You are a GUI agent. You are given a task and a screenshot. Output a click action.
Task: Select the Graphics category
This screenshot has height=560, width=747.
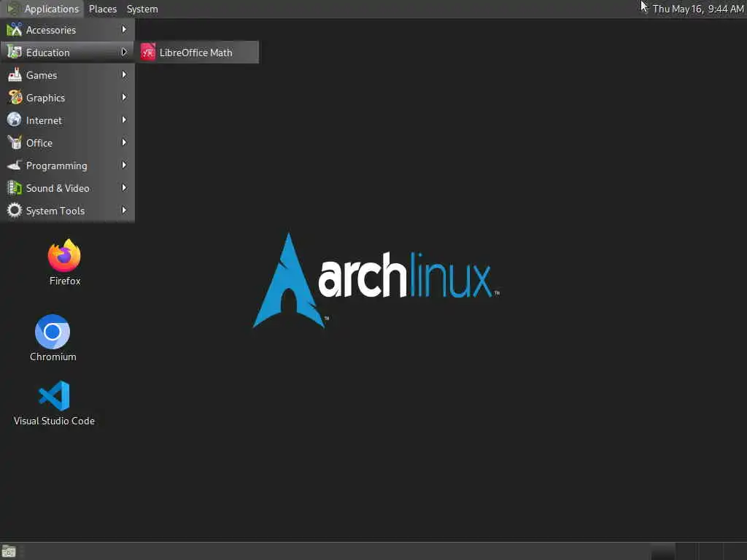point(68,98)
